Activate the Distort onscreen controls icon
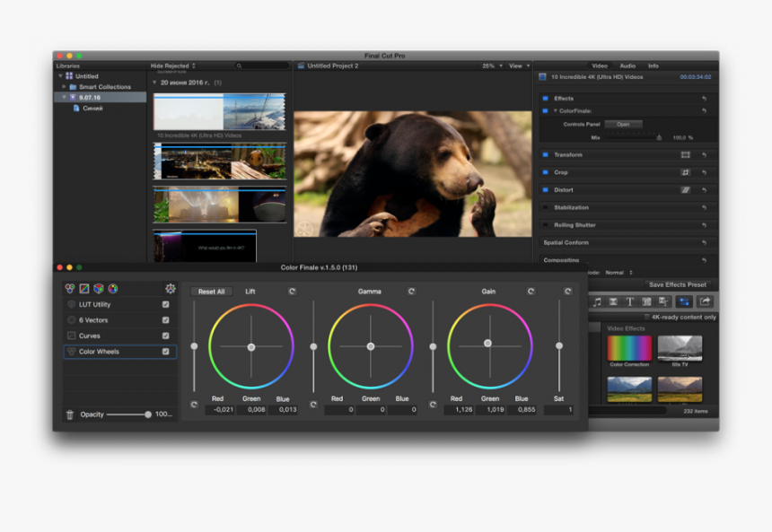772x532 pixels. point(685,190)
